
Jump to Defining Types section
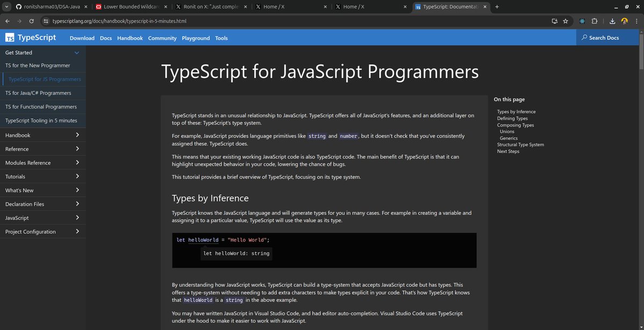point(513,118)
